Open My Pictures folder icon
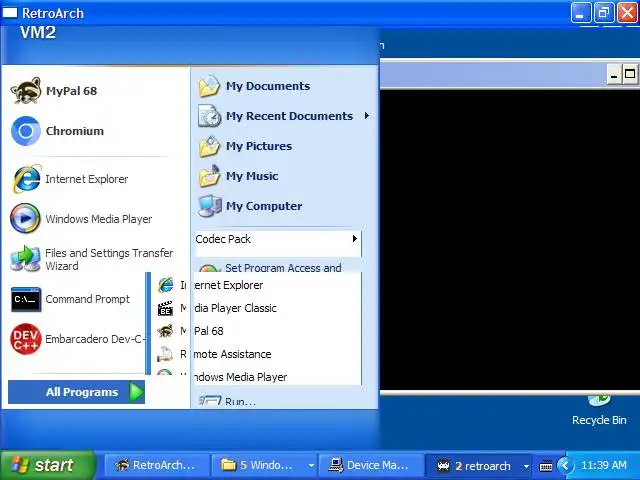The image size is (640, 480). [209, 146]
